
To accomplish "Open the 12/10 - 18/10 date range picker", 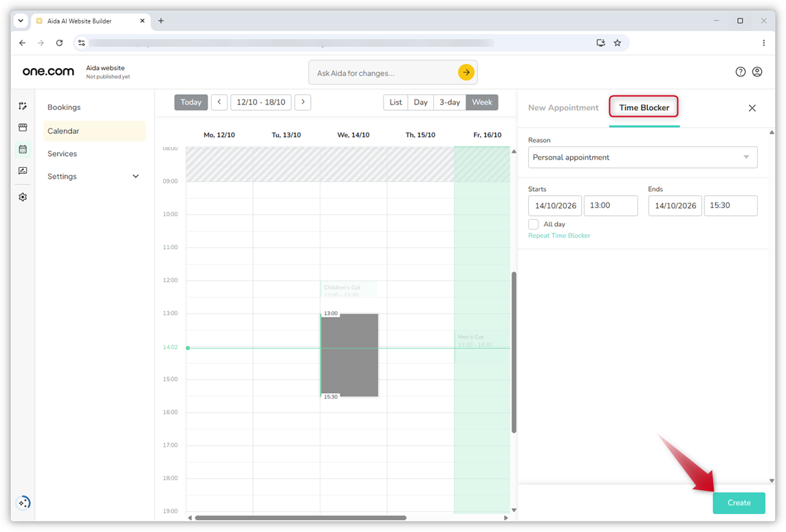I will pos(261,102).
